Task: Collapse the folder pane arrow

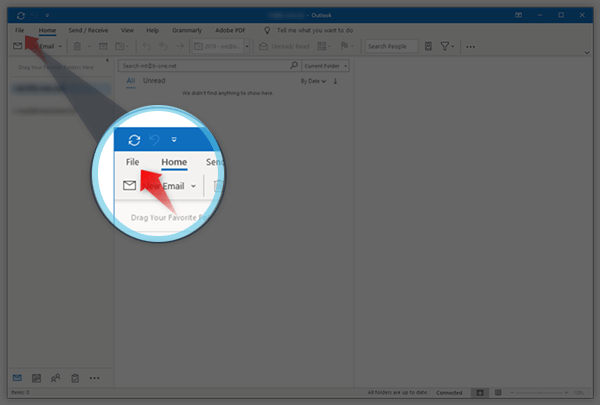Action: (x=107, y=60)
